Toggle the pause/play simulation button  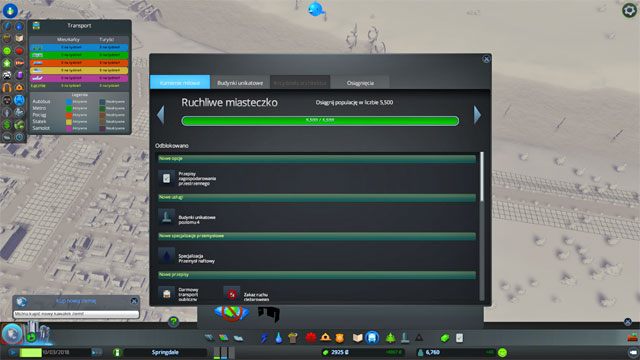[x=12, y=352]
